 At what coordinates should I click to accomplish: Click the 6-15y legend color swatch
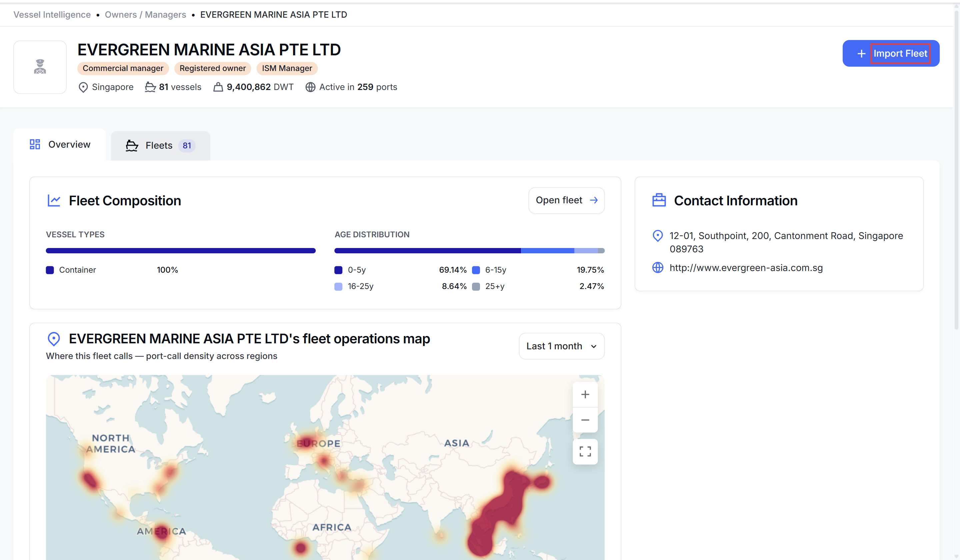(476, 270)
